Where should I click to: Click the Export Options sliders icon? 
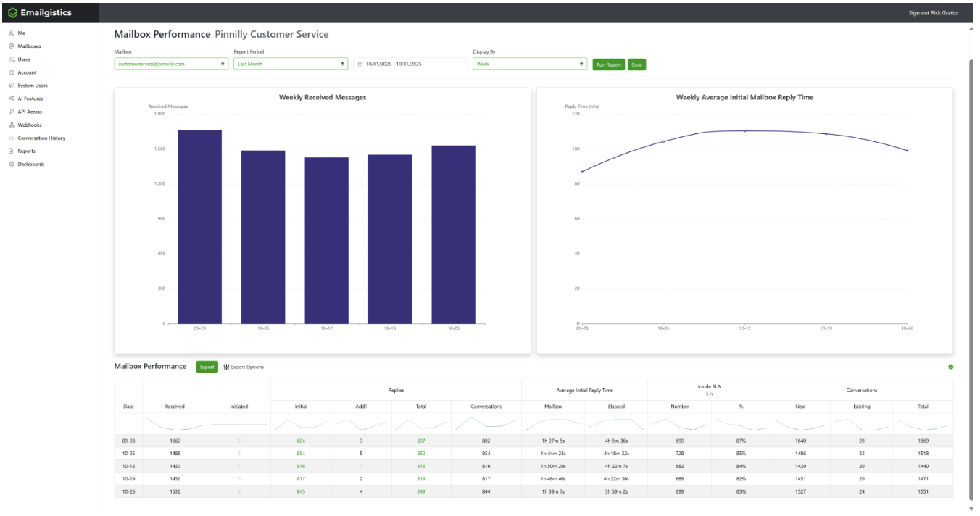click(226, 367)
